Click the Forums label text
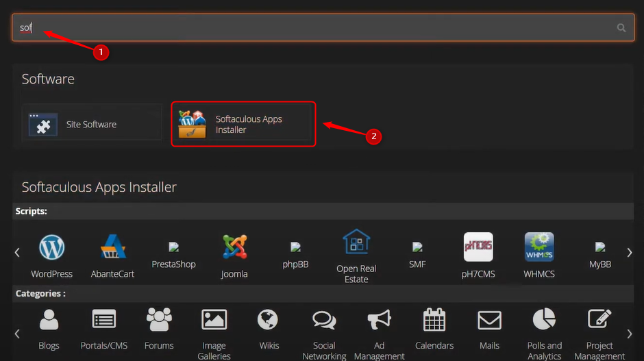Image resolution: width=644 pixels, height=361 pixels. click(159, 346)
